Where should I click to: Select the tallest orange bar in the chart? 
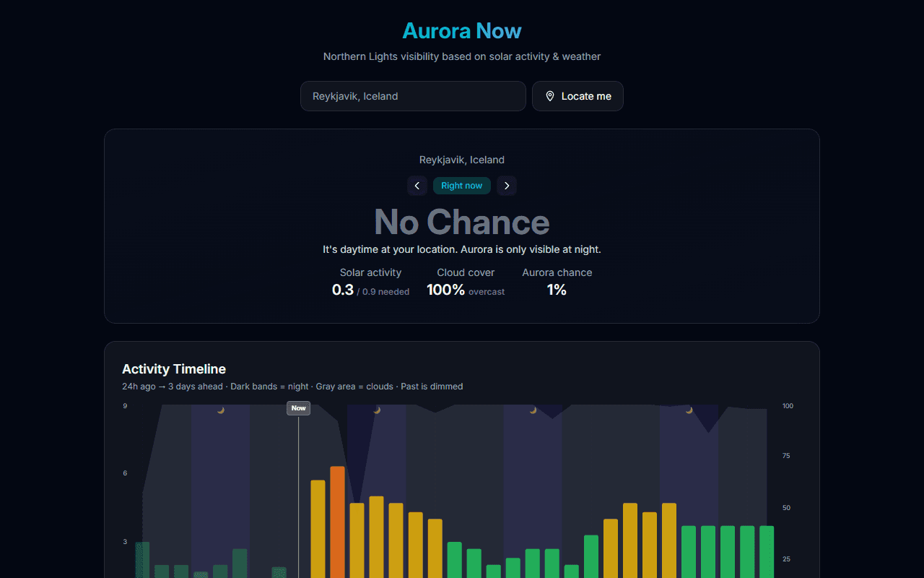tap(338, 520)
